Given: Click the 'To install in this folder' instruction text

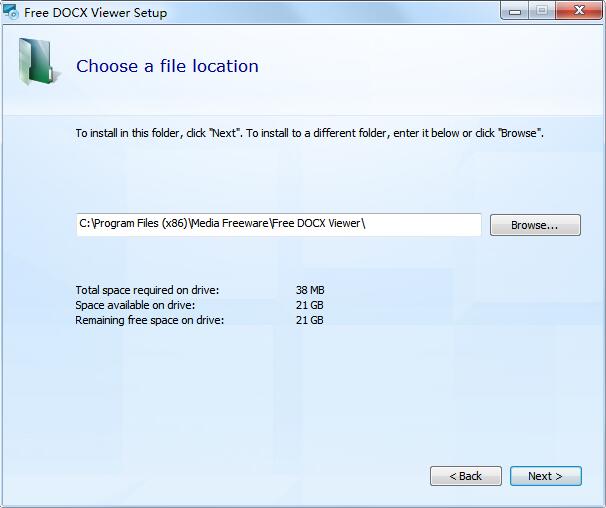Looking at the screenshot, I should [310, 133].
